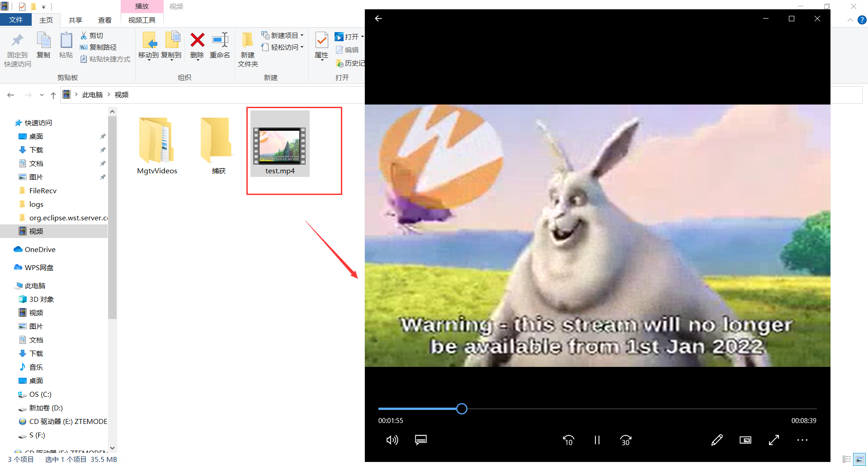This screenshot has height=466, width=868.
Task: Switch to the File tab
Action: pyautogui.click(x=16, y=20)
